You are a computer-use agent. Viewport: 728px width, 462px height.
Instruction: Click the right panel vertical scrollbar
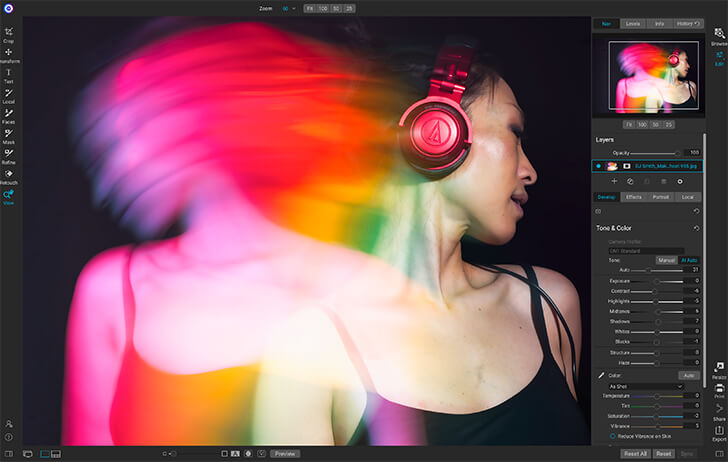(x=705, y=260)
